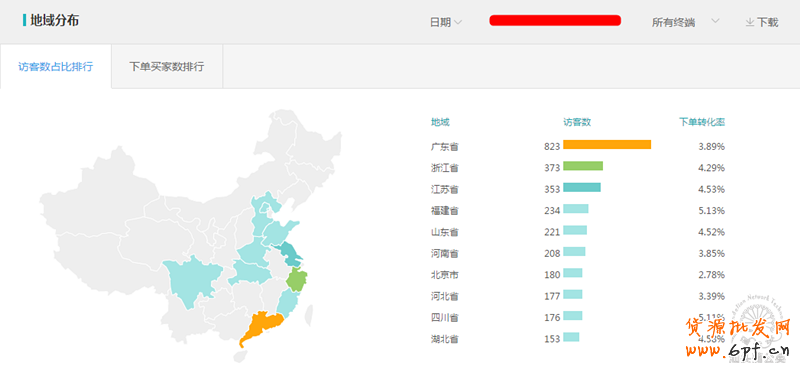Click the chevron next to 所有终端
Image resolution: width=800 pixels, height=372 pixels.
pyautogui.click(x=715, y=21)
